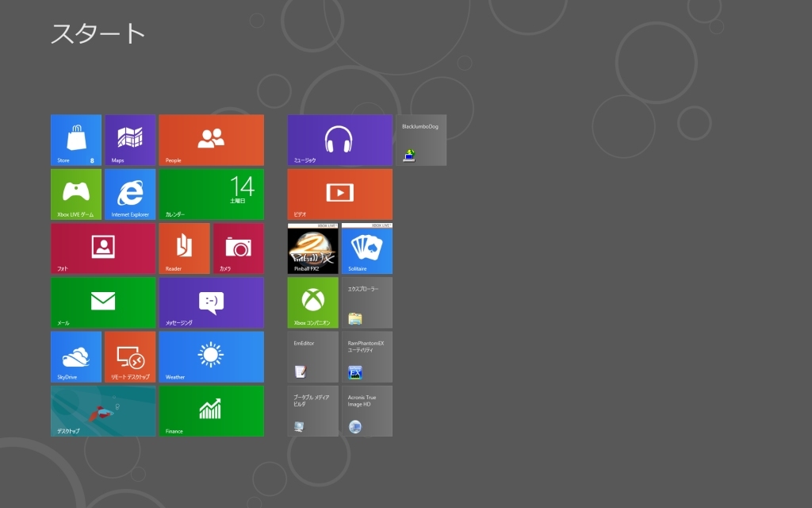Open the People tile
Screen dimensions: 812x508
(x=211, y=140)
